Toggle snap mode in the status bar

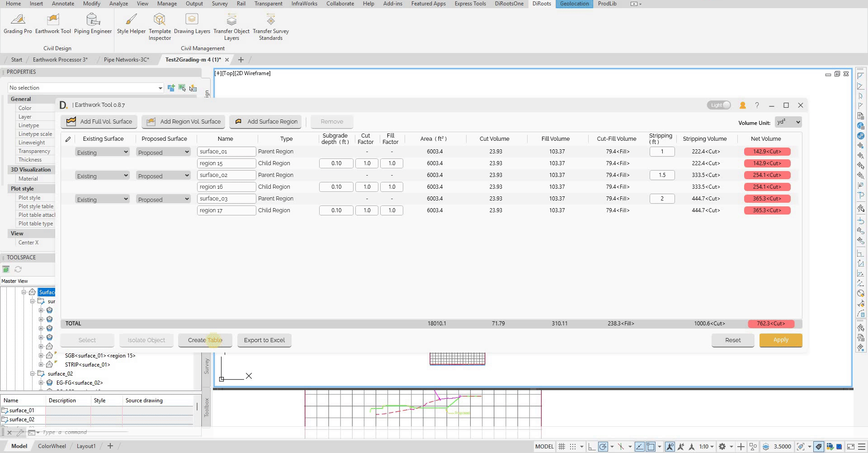[x=573, y=446]
